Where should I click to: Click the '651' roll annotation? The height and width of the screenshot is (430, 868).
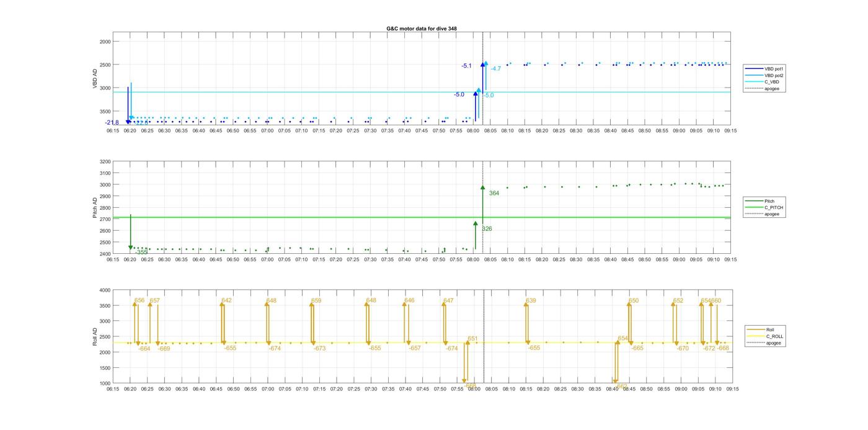coord(473,339)
